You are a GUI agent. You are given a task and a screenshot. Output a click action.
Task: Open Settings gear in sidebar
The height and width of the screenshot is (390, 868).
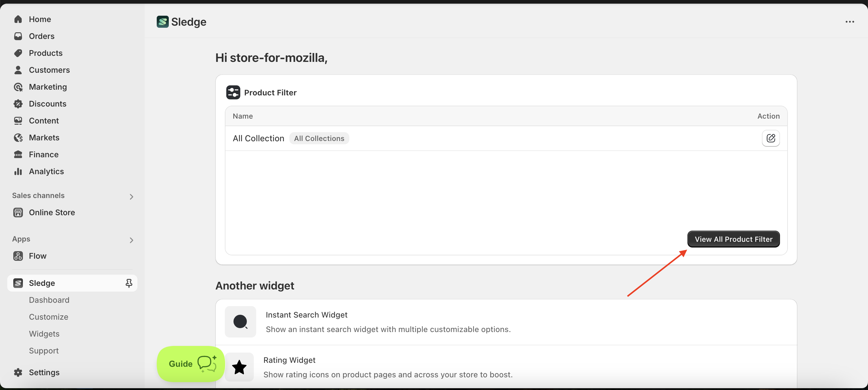18,372
